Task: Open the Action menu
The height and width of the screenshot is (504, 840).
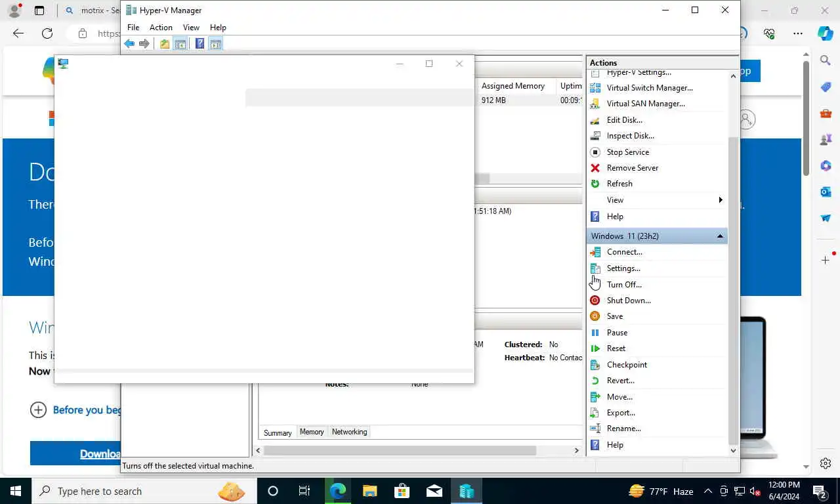Action: 161,28
